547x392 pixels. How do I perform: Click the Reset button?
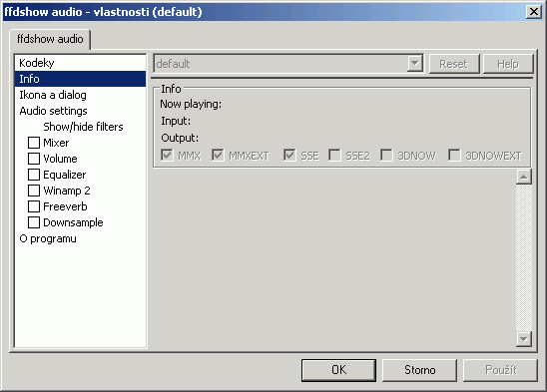coord(454,64)
